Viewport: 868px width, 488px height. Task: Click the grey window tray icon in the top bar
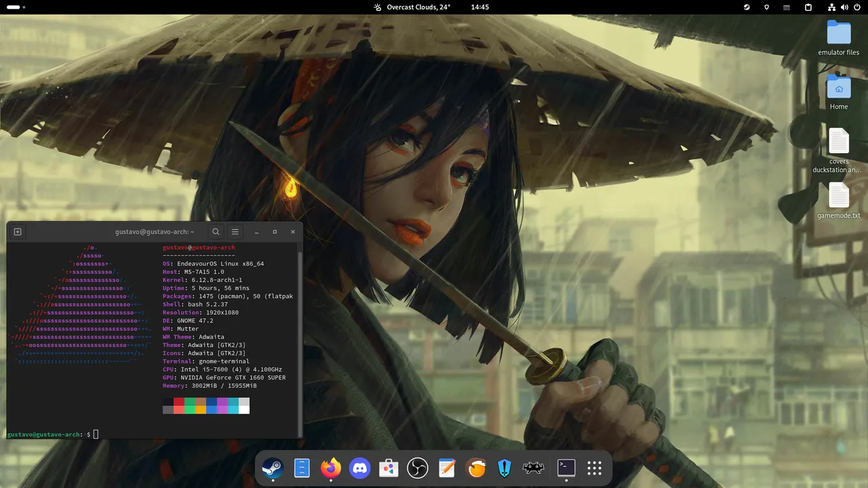point(787,7)
